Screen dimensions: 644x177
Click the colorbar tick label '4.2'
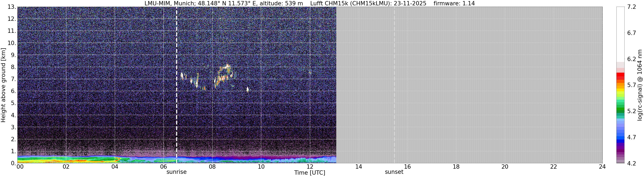(x=632, y=163)
